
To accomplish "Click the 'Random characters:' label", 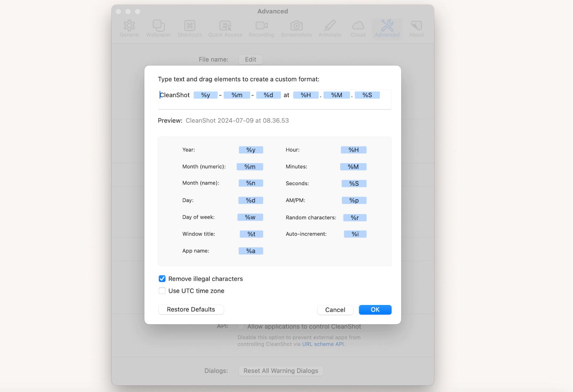I will 311,218.
